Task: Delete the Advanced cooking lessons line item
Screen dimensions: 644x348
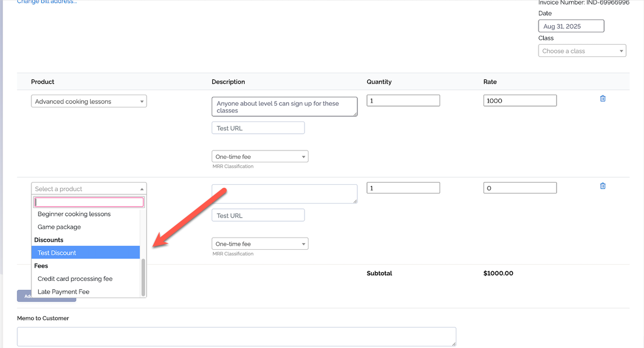Action: pyautogui.click(x=603, y=99)
